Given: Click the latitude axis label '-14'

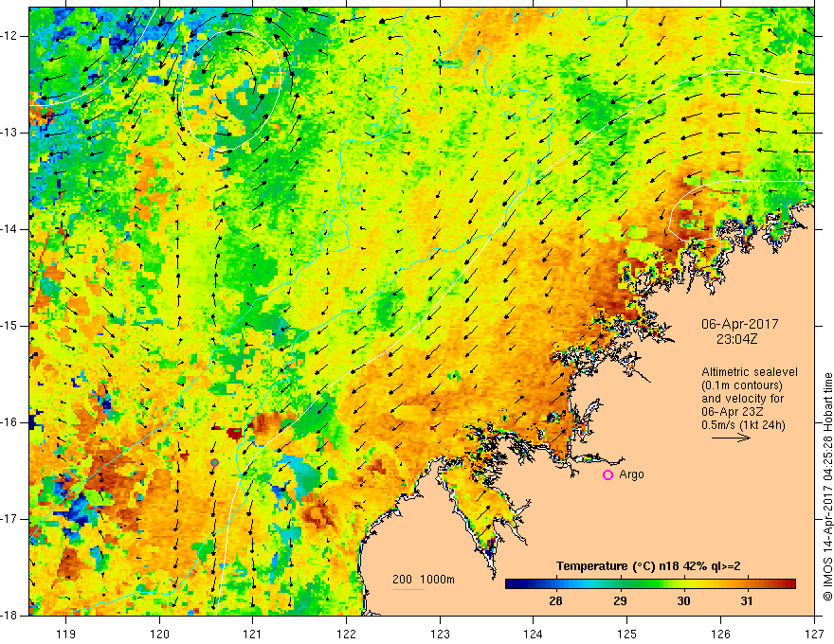Looking at the screenshot, I should click(10, 229).
